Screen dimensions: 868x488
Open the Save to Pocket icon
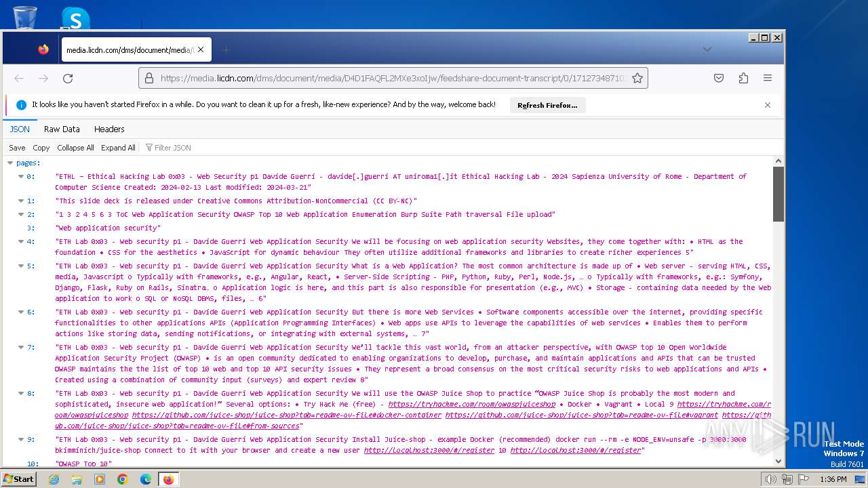coord(719,79)
